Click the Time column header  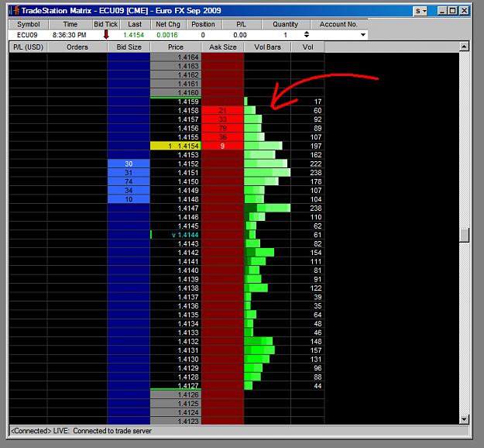pos(70,24)
